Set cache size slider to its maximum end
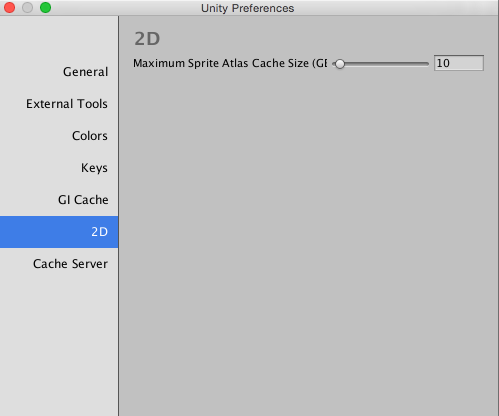499x416 pixels. [427, 64]
